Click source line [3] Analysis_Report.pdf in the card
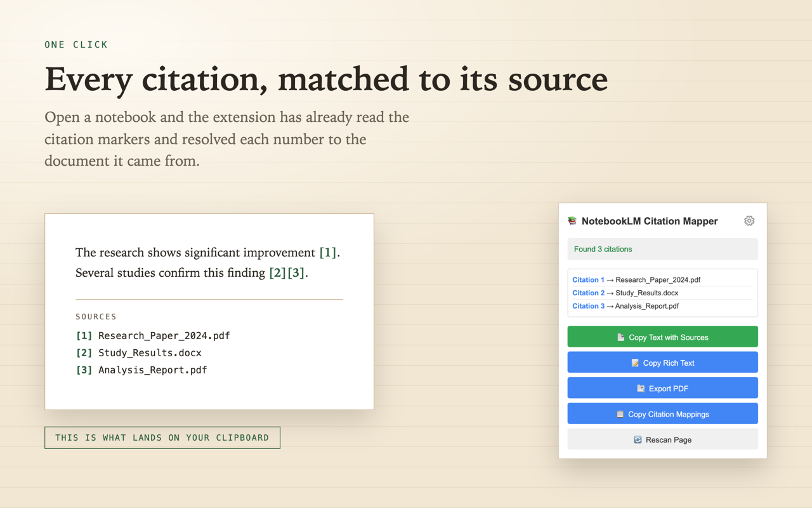 [141, 370]
